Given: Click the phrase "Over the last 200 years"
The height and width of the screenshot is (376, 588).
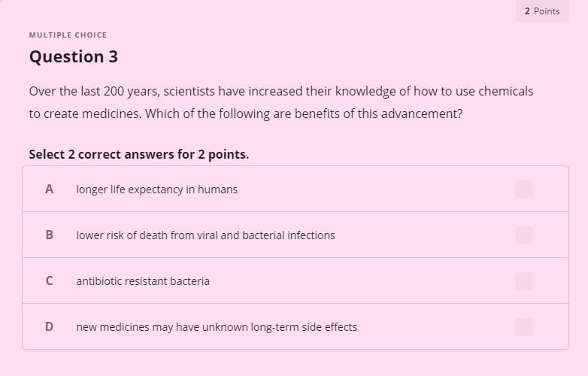Looking at the screenshot, I should [94, 92].
